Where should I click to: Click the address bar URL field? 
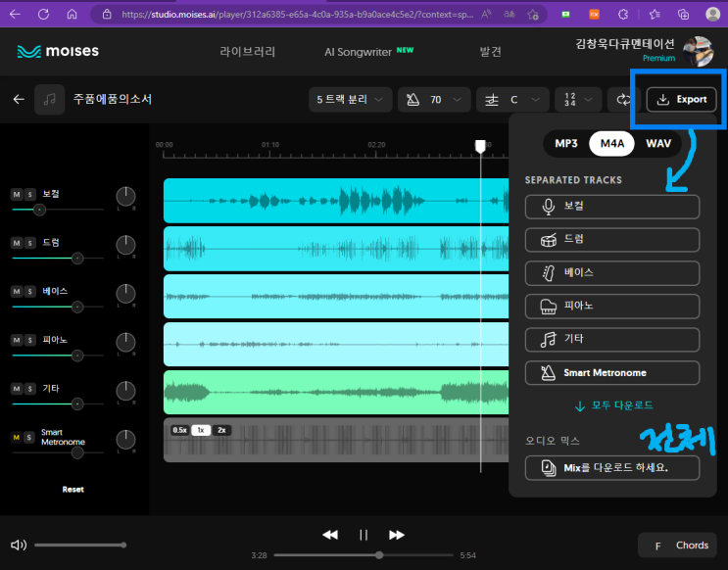click(297, 15)
